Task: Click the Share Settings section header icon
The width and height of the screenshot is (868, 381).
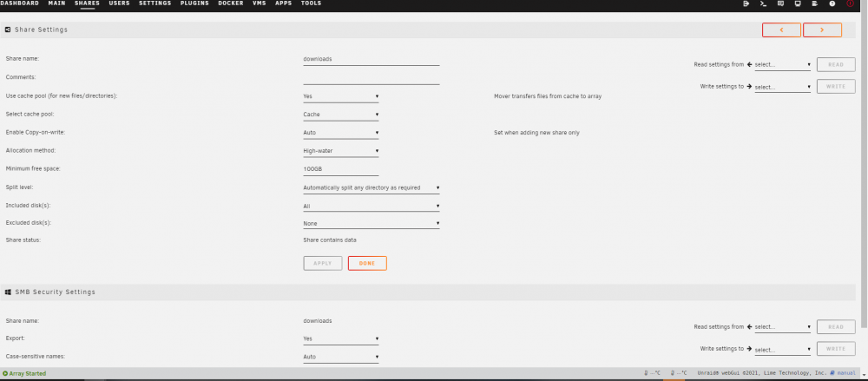Action: point(8,30)
